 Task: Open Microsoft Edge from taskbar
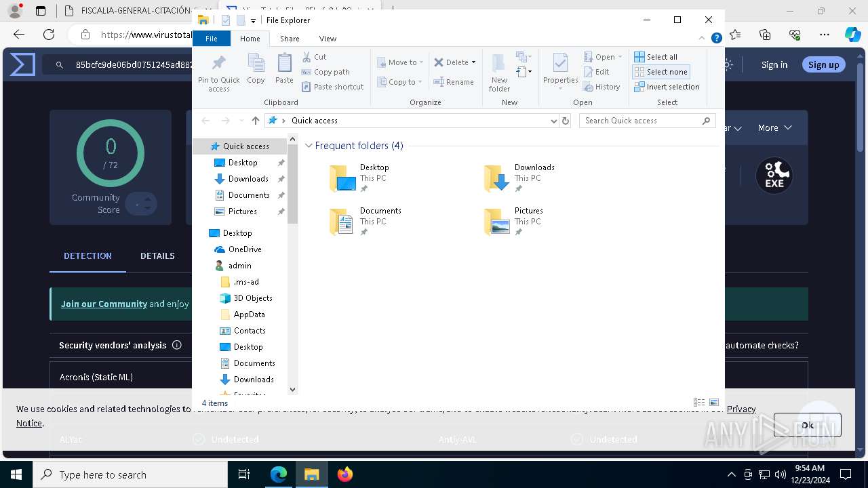(x=279, y=474)
